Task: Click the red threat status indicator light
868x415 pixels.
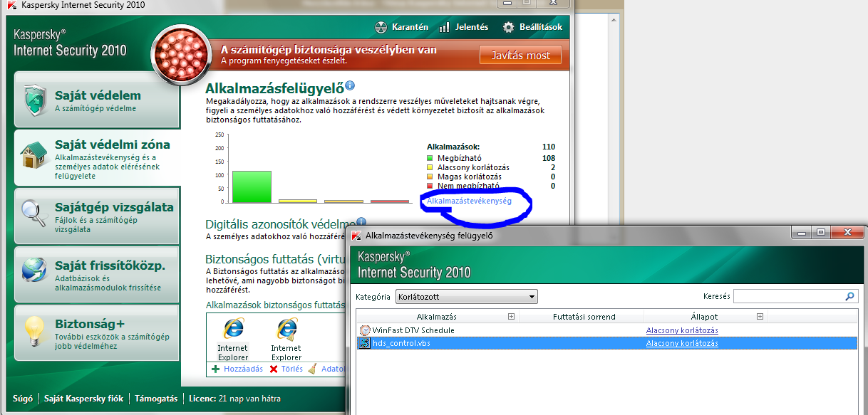Action: click(180, 54)
